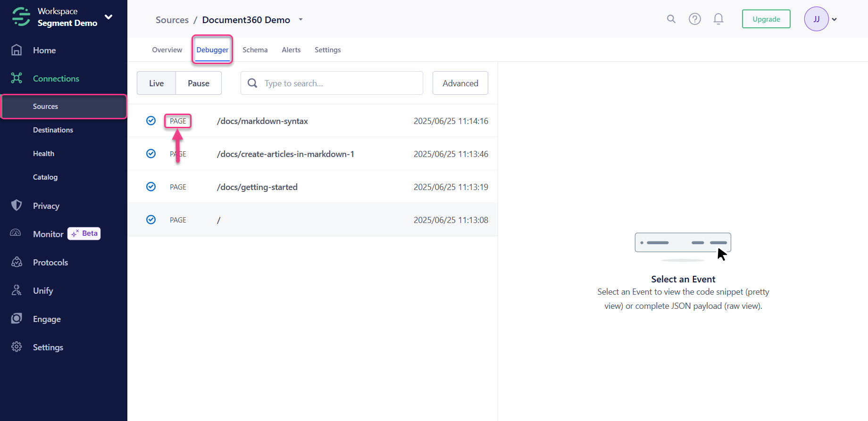Open the search magnifier in header
The image size is (868, 421).
point(671,19)
